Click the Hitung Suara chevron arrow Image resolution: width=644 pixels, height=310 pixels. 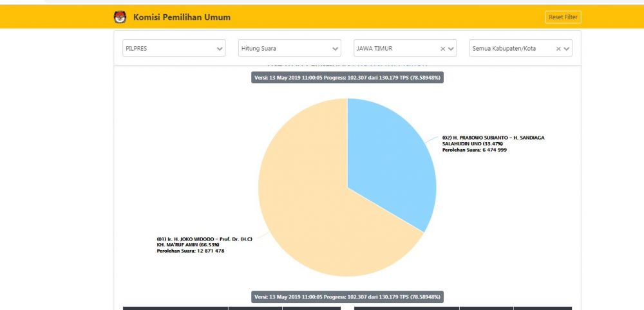(x=336, y=48)
